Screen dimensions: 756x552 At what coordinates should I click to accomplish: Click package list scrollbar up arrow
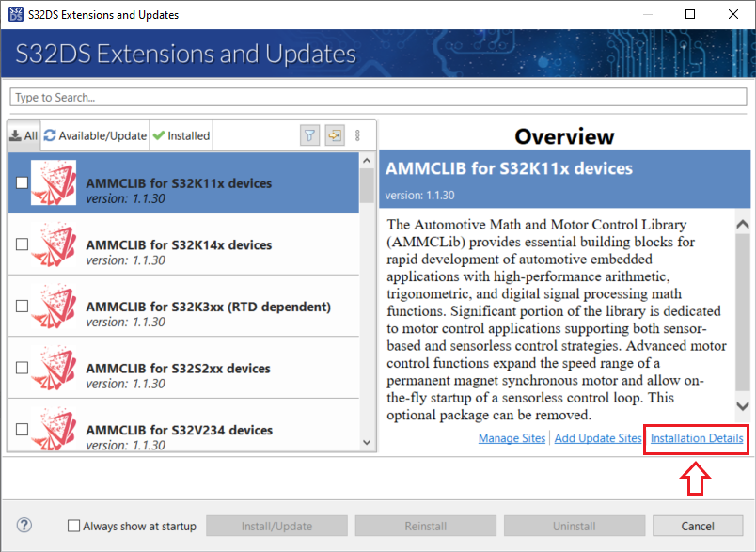367,161
